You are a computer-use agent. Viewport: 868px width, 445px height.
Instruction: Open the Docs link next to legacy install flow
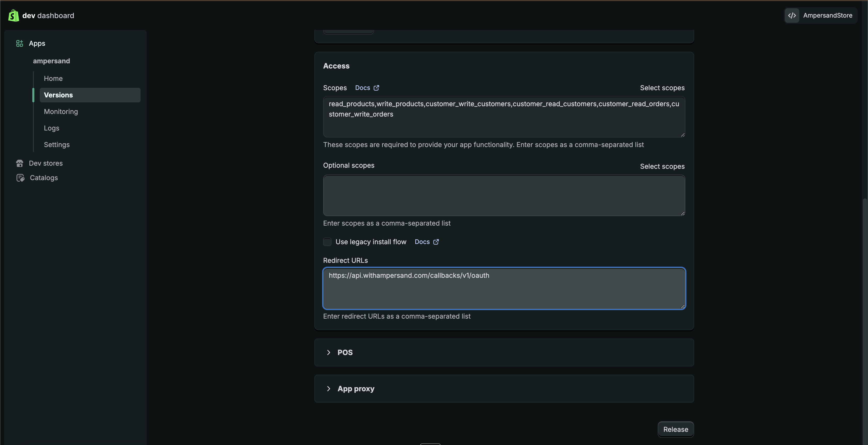tap(426, 242)
